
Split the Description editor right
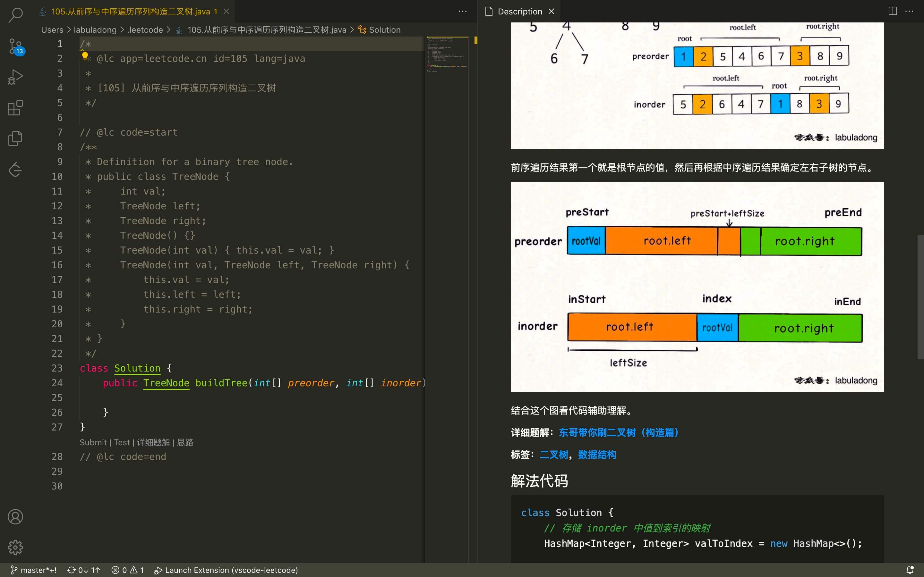click(x=892, y=11)
